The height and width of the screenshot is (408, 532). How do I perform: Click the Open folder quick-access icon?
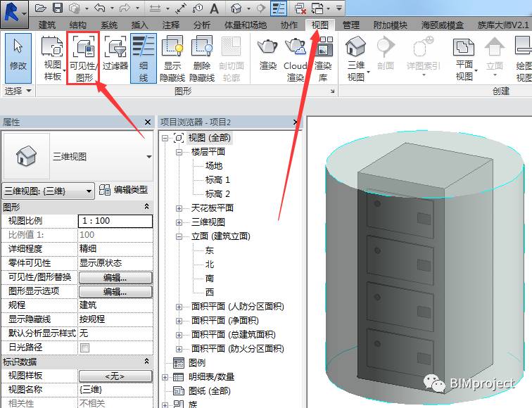[x=41, y=8]
